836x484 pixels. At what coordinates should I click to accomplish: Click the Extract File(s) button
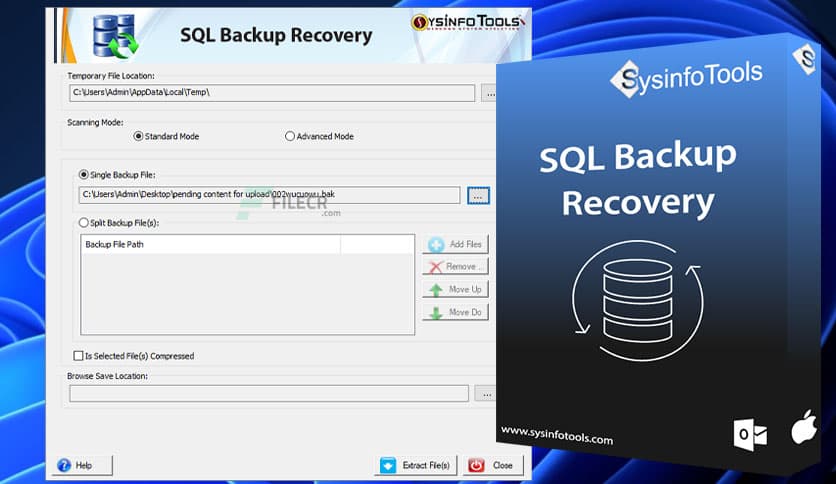pyautogui.click(x=415, y=465)
